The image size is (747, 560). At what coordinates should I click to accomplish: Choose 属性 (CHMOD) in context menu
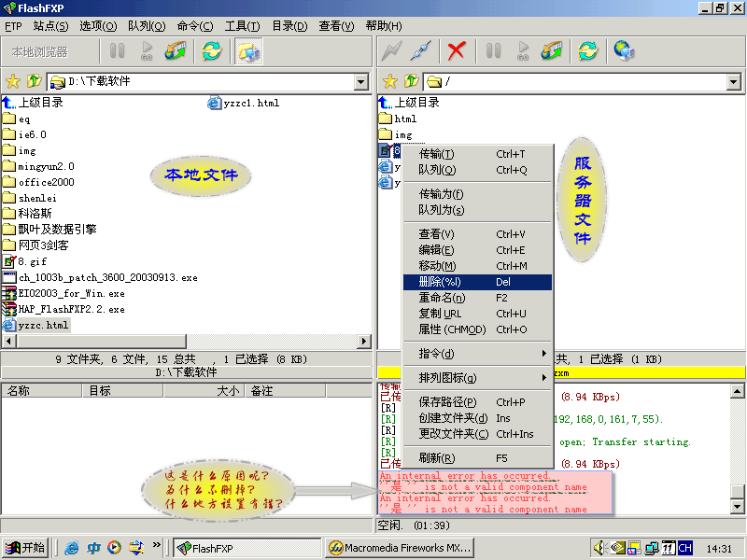(x=477, y=329)
